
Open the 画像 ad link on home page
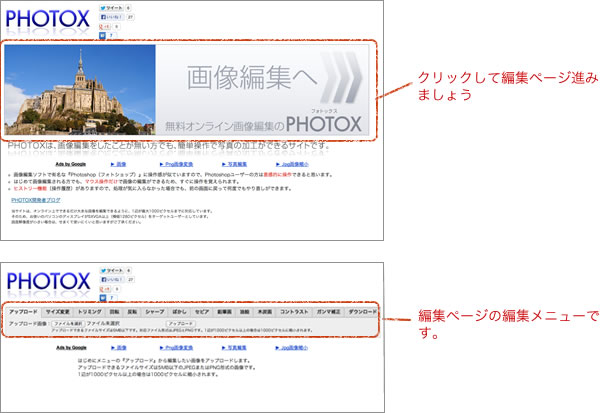coord(118,164)
